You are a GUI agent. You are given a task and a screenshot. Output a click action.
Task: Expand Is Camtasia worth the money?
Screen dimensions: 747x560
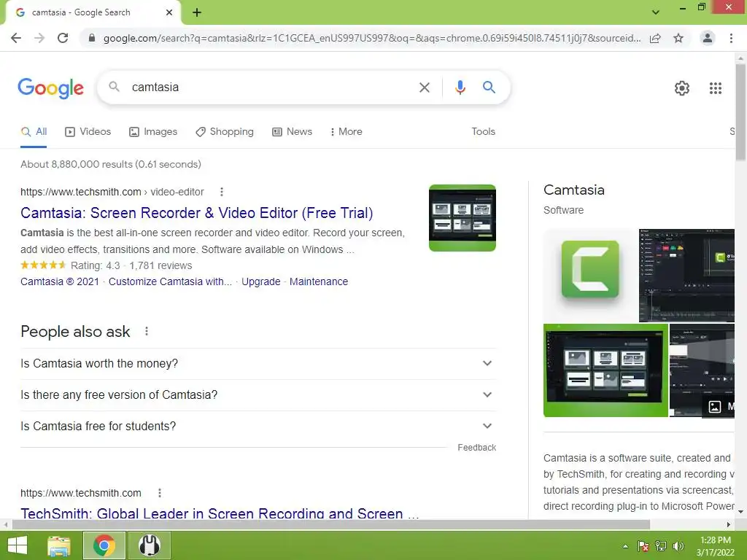tap(258, 364)
